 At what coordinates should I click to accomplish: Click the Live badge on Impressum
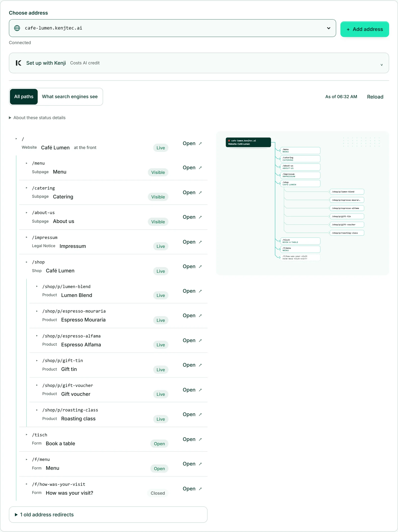161,246
